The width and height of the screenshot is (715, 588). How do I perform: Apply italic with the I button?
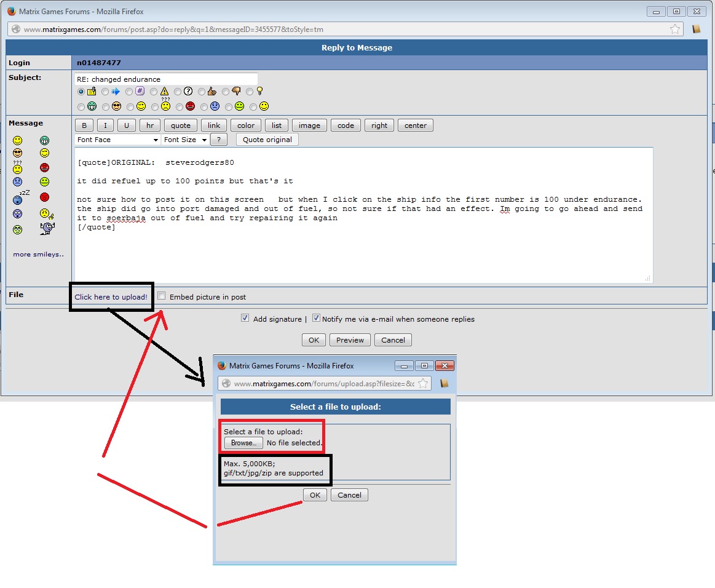click(105, 125)
